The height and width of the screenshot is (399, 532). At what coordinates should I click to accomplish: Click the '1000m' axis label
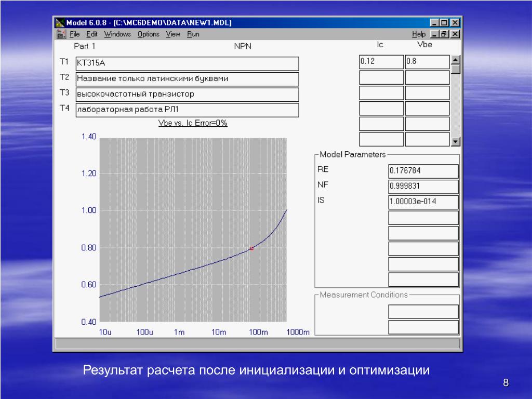pyautogui.click(x=298, y=332)
